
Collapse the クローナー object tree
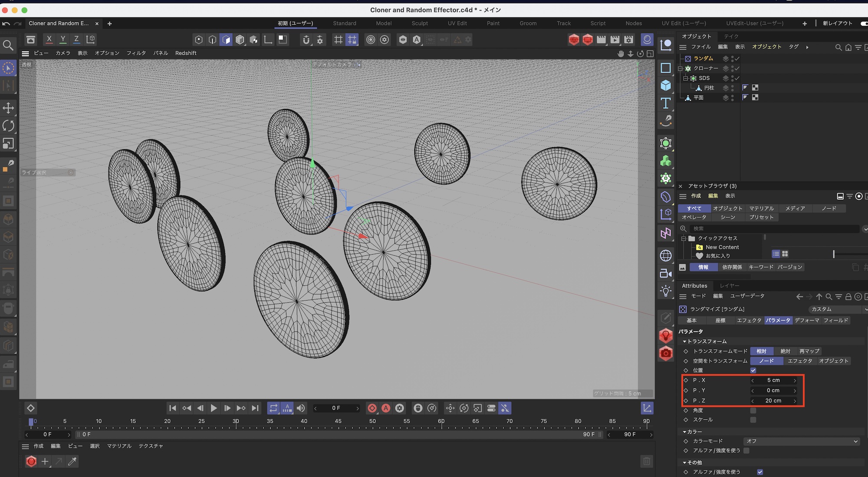681,69
